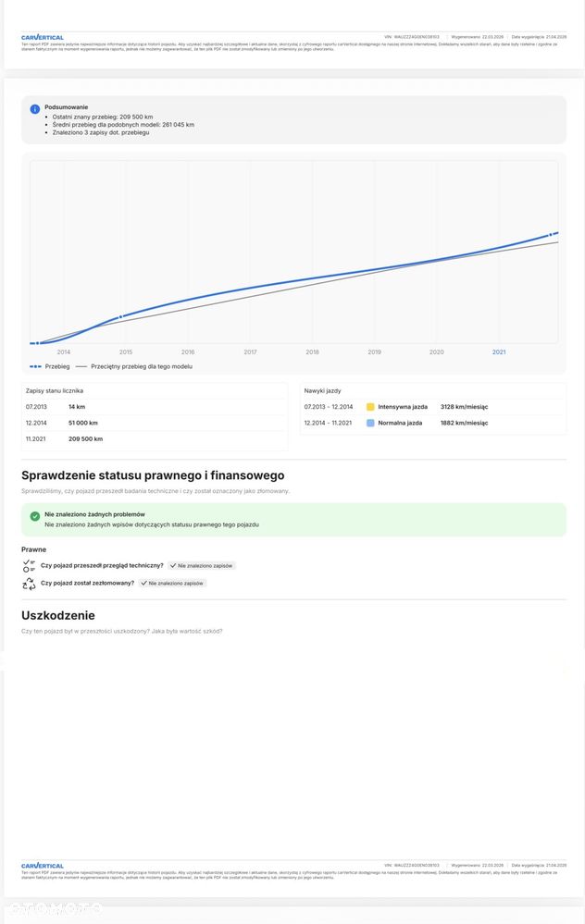This screenshot has width=585, height=924.
Task: Select the 2014 year label on chart
Action: pos(64,351)
